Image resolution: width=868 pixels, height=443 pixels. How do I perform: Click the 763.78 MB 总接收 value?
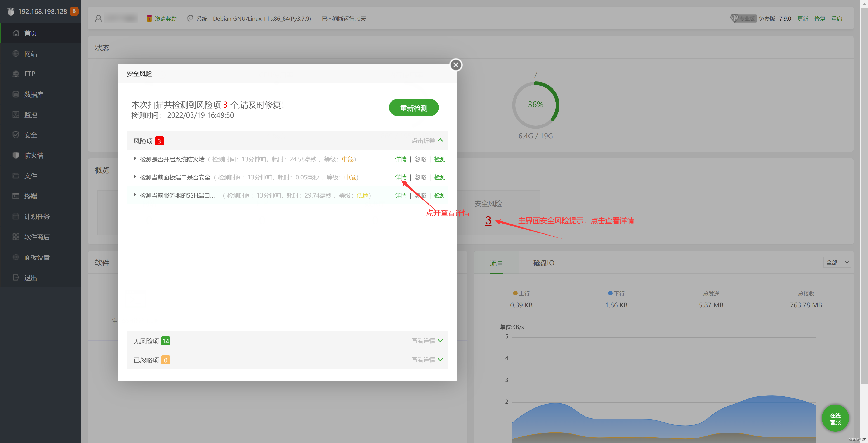tap(806, 305)
